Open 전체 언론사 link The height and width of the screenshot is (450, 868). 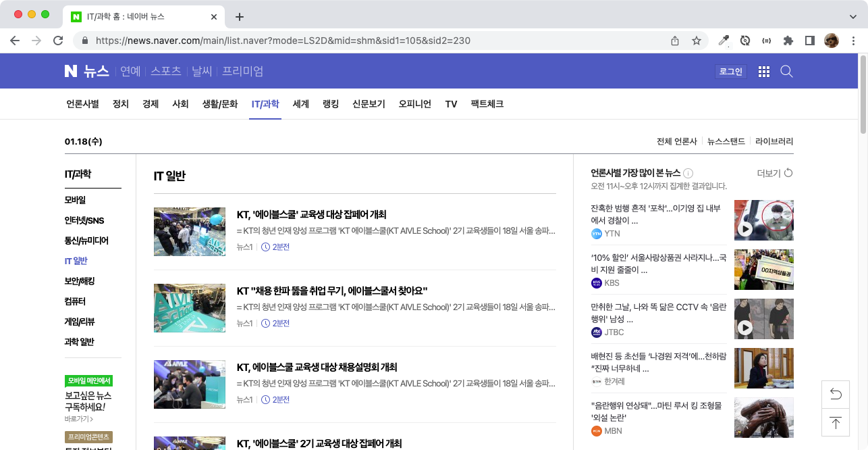[x=676, y=141]
